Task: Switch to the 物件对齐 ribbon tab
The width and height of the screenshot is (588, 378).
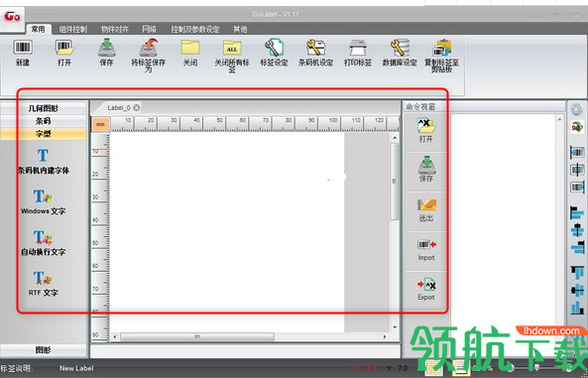Action: (115, 29)
